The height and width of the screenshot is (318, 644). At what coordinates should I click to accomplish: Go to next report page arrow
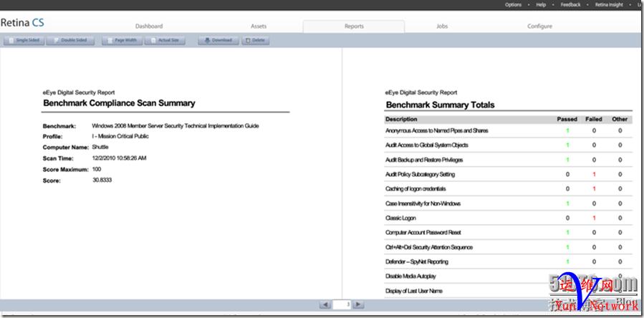click(358, 304)
